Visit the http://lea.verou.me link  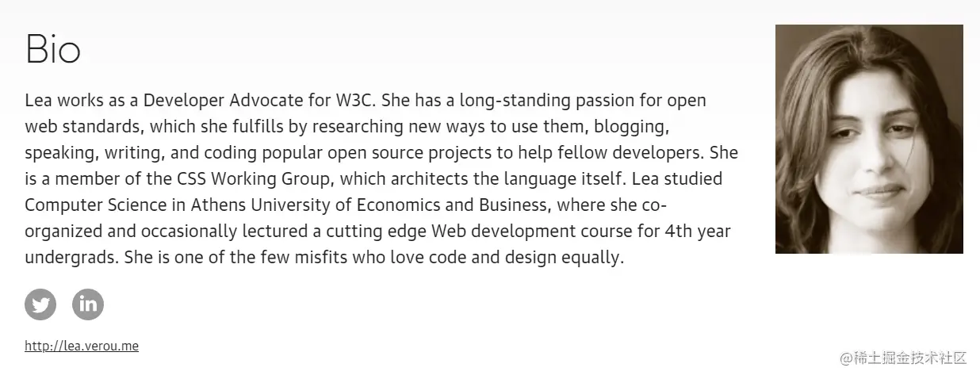pyautogui.click(x=82, y=346)
